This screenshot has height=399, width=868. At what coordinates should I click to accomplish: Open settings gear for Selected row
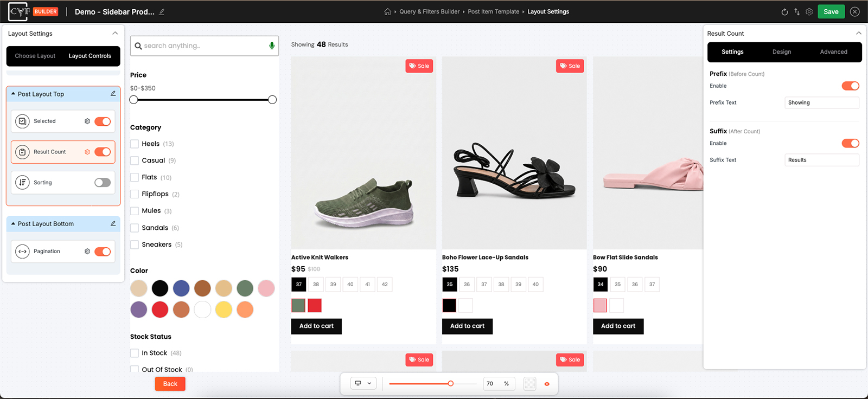tap(87, 121)
